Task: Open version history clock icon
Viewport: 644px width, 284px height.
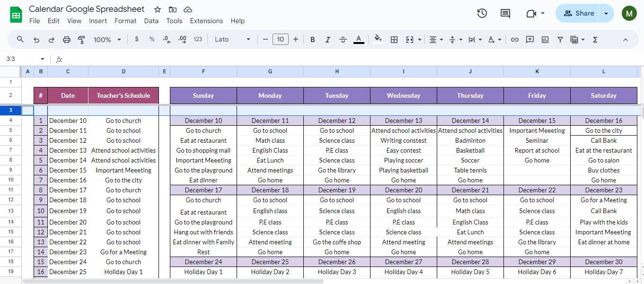Action: (482, 13)
